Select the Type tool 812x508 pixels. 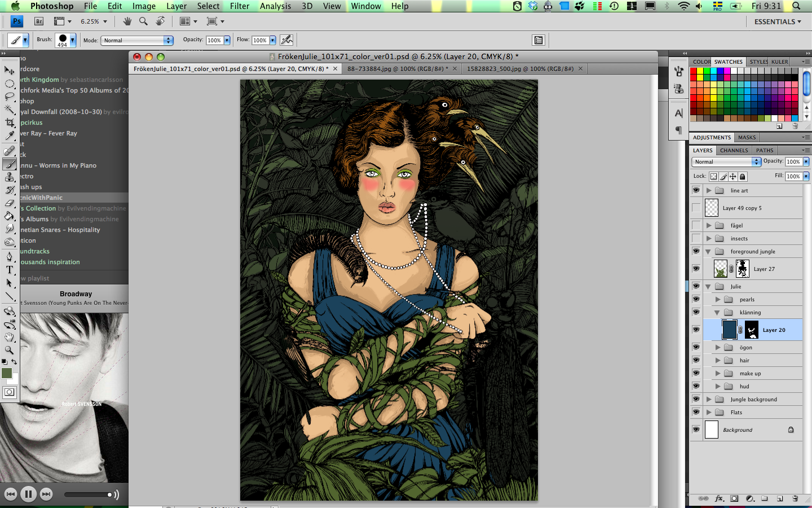(x=9, y=270)
